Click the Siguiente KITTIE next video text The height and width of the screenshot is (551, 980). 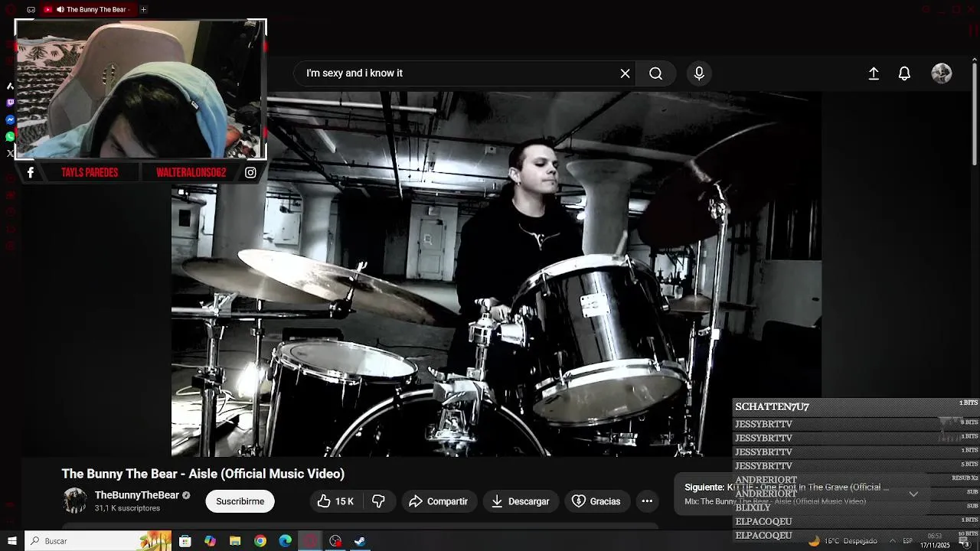point(787,487)
